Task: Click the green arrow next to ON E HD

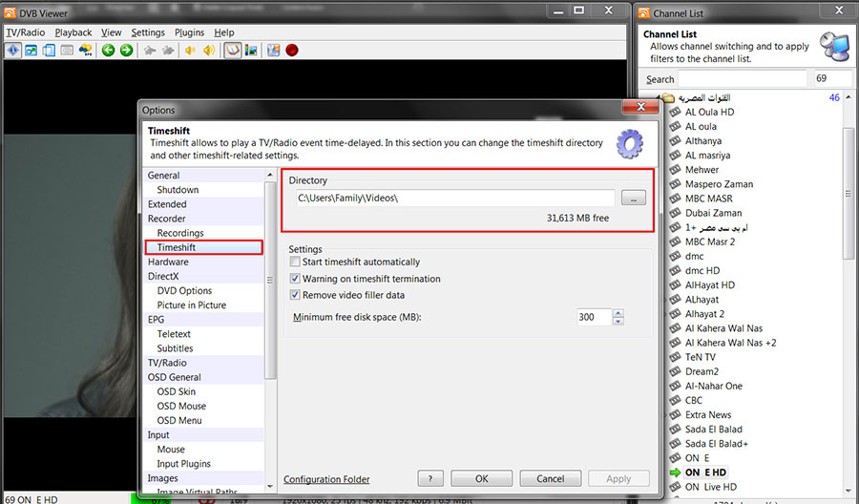Action: 675,472
